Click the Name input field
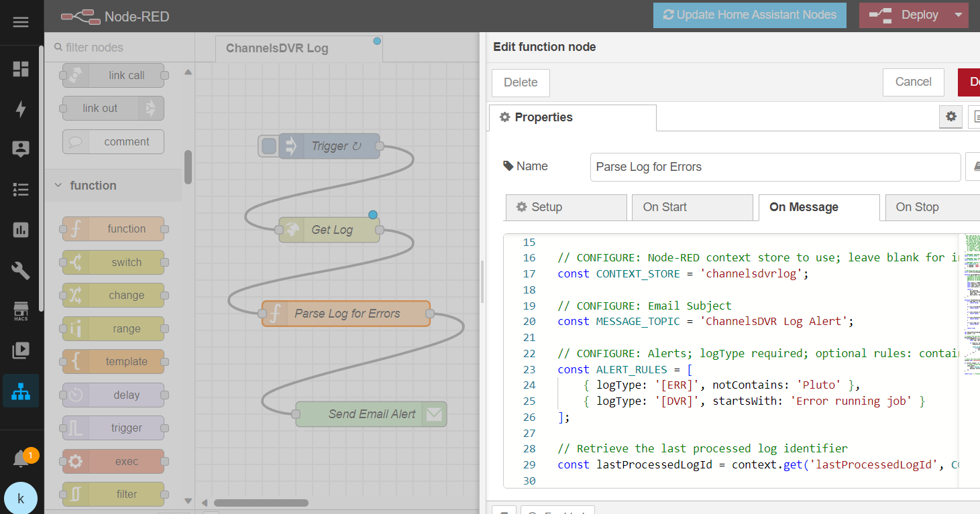This screenshot has width=980, height=514. [x=775, y=167]
